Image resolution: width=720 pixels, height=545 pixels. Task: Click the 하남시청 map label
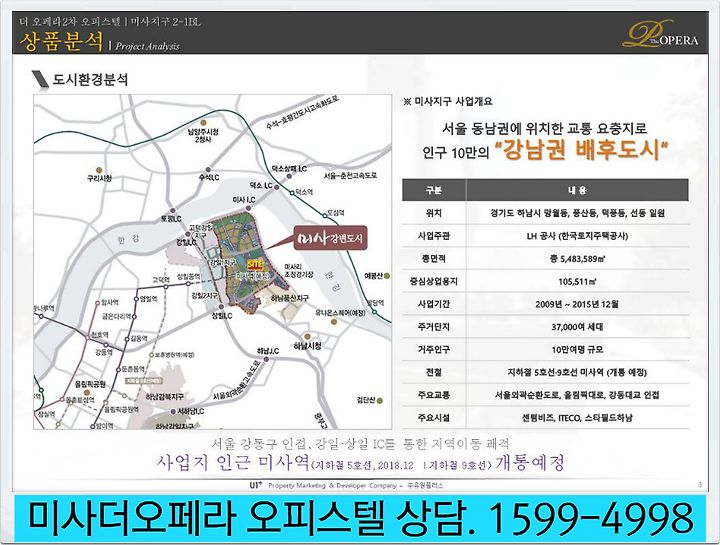[x=307, y=346]
